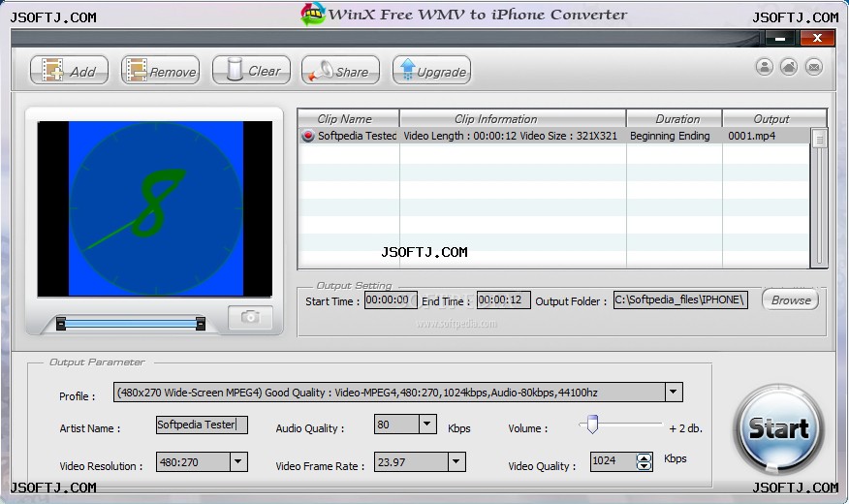Increase Video Quality with stepper up arrow
849x504 pixels.
[x=644, y=457]
